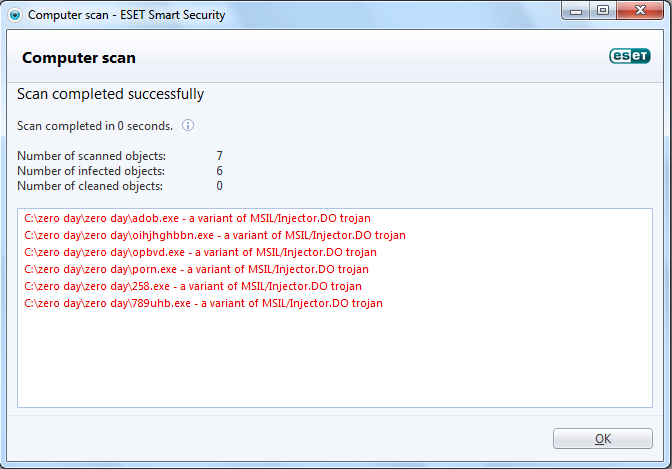Select the 258.exe infected file entry
672x469 pixels.
click(193, 286)
